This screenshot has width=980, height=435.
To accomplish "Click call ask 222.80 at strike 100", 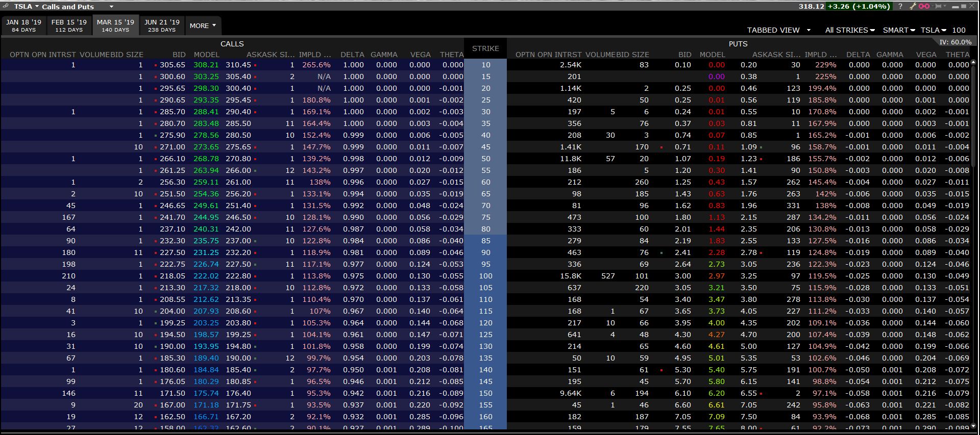I will [x=238, y=276].
